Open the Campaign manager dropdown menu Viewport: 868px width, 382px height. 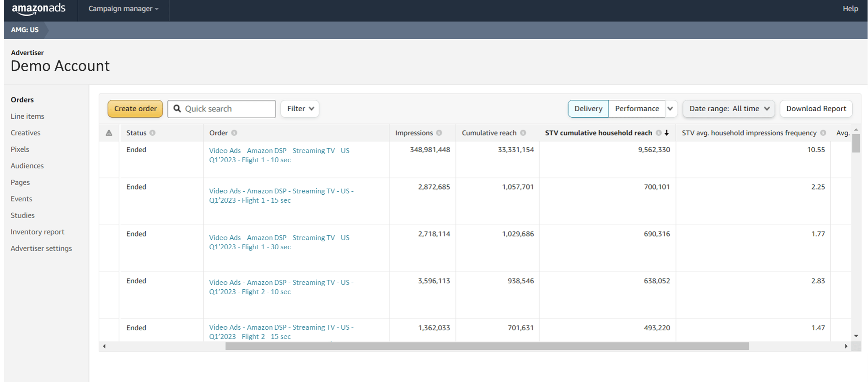point(123,9)
